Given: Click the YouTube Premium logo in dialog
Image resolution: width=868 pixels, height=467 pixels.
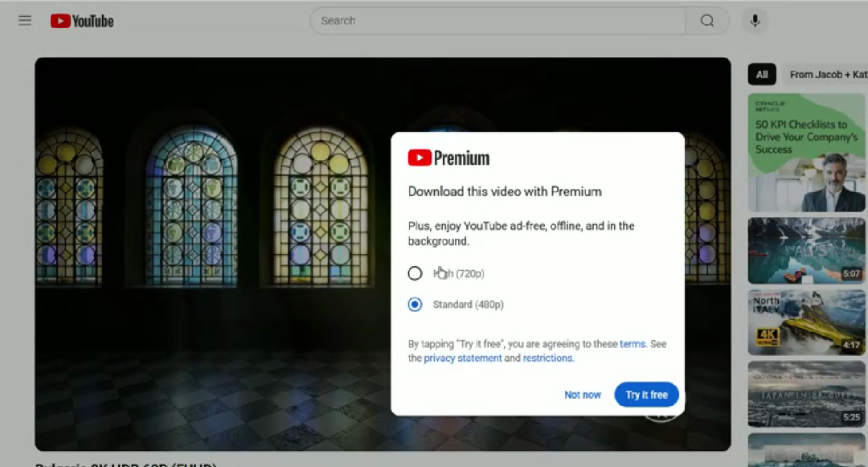Looking at the screenshot, I should click(449, 158).
